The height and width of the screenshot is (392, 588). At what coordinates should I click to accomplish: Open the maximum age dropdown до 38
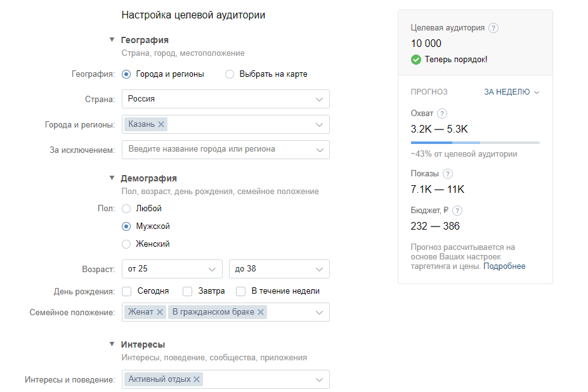click(279, 269)
